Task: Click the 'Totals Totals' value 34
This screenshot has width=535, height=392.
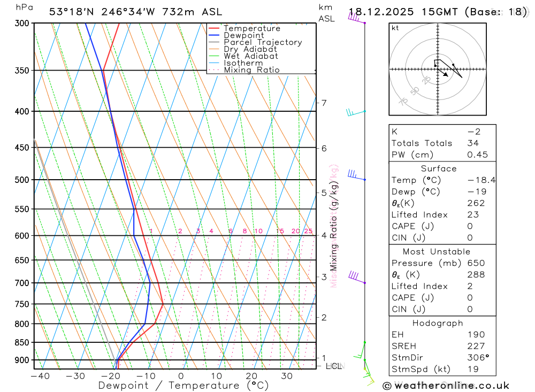Action: [473, 143]
